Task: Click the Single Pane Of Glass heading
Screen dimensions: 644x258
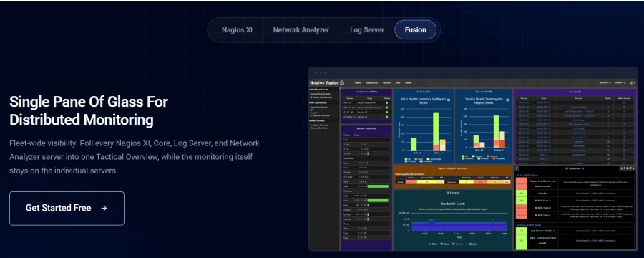Action: (x=89, y=110)
